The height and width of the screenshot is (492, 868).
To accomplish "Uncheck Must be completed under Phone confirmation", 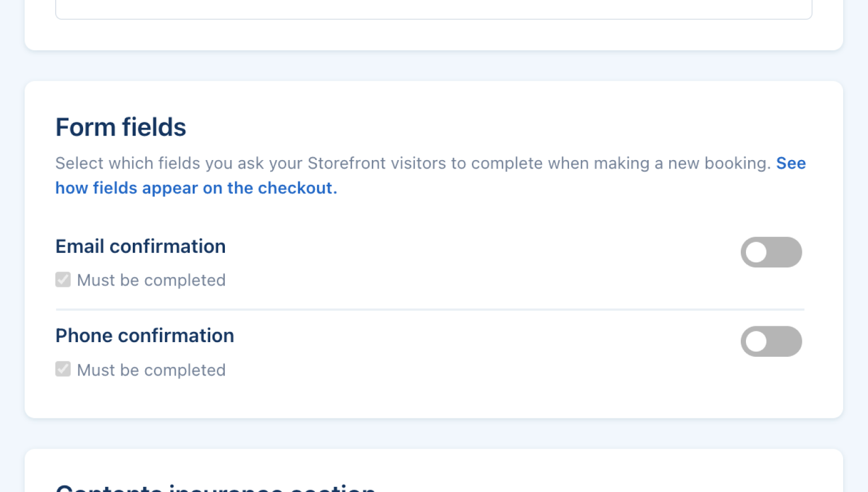I will tap(63, 369).
